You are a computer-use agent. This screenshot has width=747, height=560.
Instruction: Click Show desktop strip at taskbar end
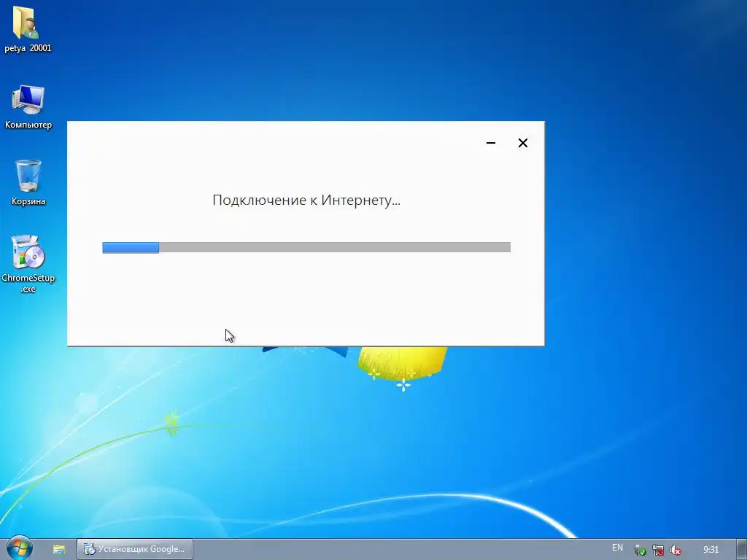point(741,550)
